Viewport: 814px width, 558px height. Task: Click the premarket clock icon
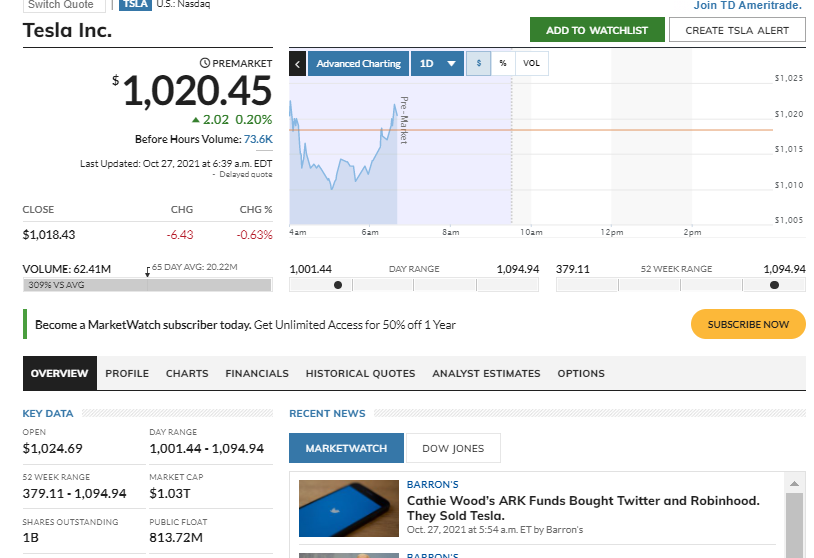(x=205, y=63)
